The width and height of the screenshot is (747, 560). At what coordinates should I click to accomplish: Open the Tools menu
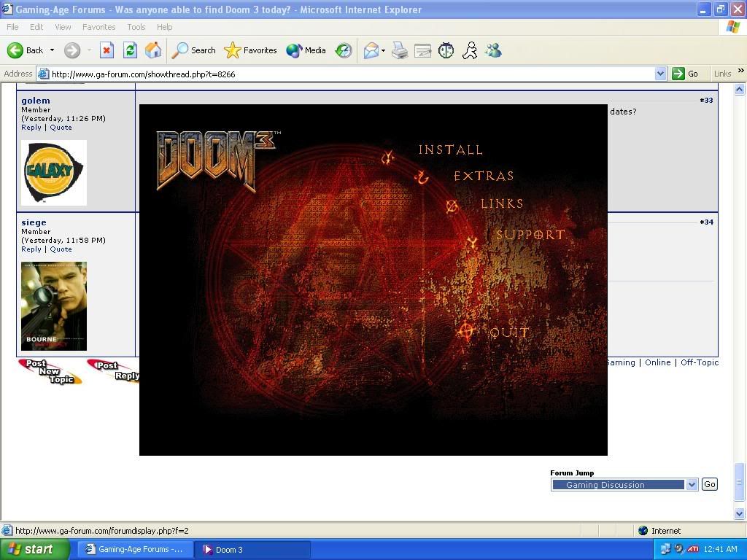click(136, 27)
